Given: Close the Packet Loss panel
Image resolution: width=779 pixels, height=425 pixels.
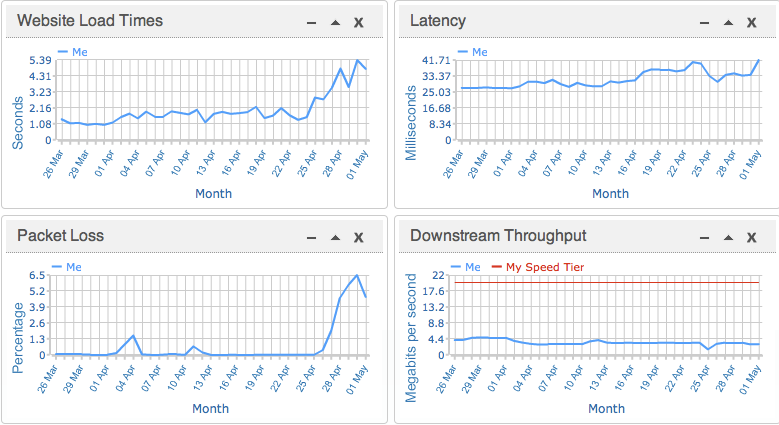Looking at the screenshot, I should coord(359,238).
